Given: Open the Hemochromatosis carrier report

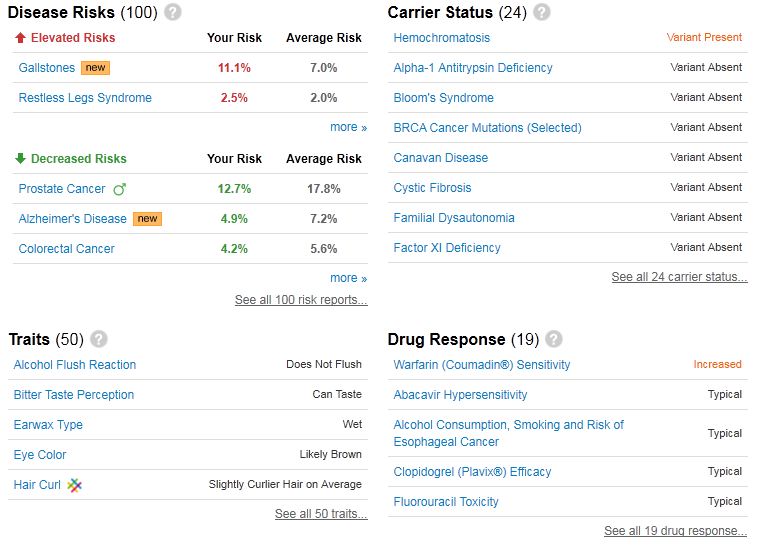Looking at the screenshot, I should pos(442,38).
